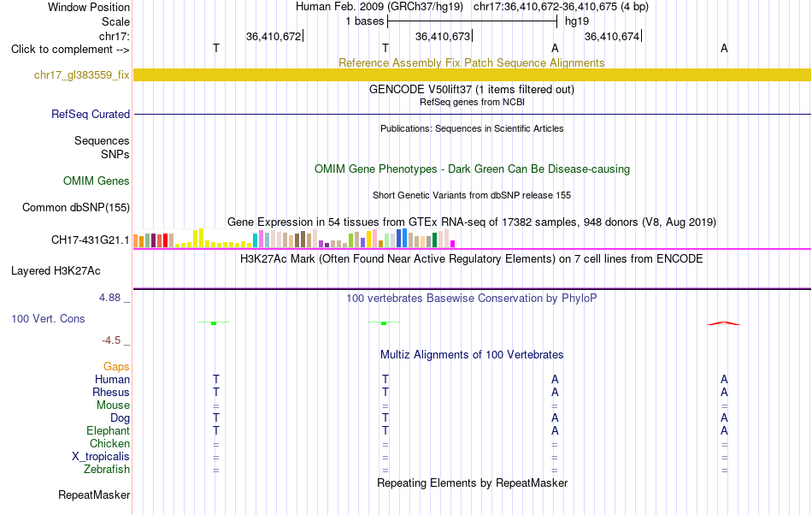Click the orange Gaps label

click(116, 367)
